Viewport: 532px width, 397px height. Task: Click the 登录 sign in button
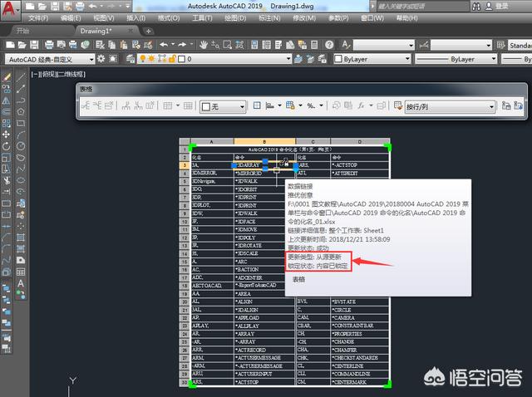(501, 6)
